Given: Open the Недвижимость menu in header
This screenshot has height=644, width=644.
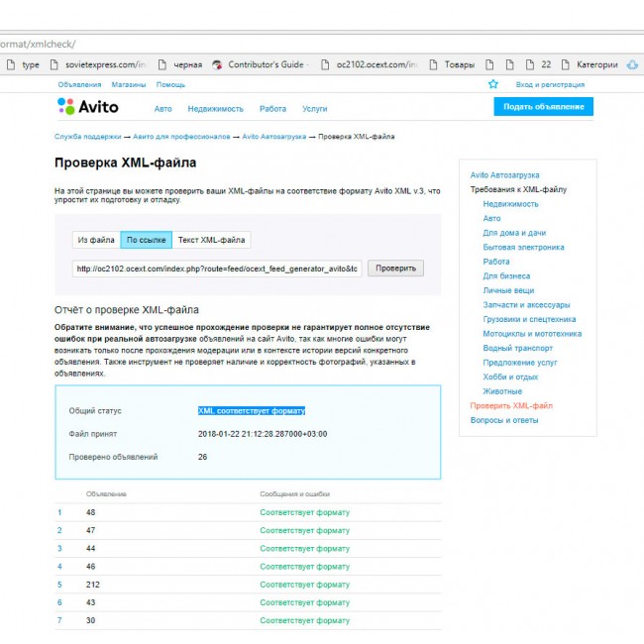Looking at the screenshot, I should pyautogui.click(x=215, y=109).
